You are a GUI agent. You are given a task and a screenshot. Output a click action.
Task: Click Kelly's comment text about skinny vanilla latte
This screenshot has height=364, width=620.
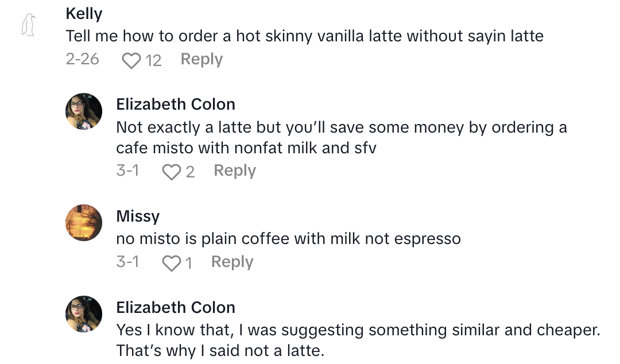coord(304,36)
